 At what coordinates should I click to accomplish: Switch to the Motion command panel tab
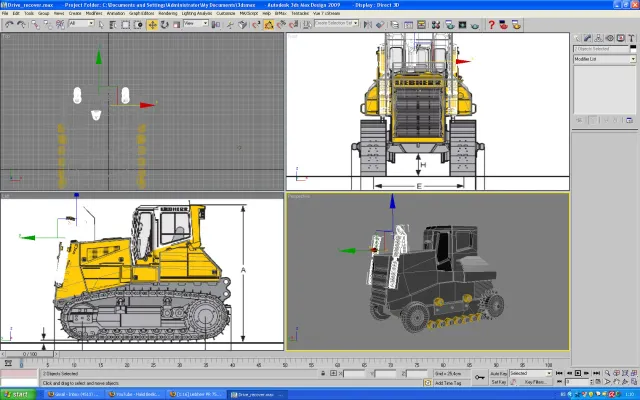pyautogui.click(x=610, y=38)
